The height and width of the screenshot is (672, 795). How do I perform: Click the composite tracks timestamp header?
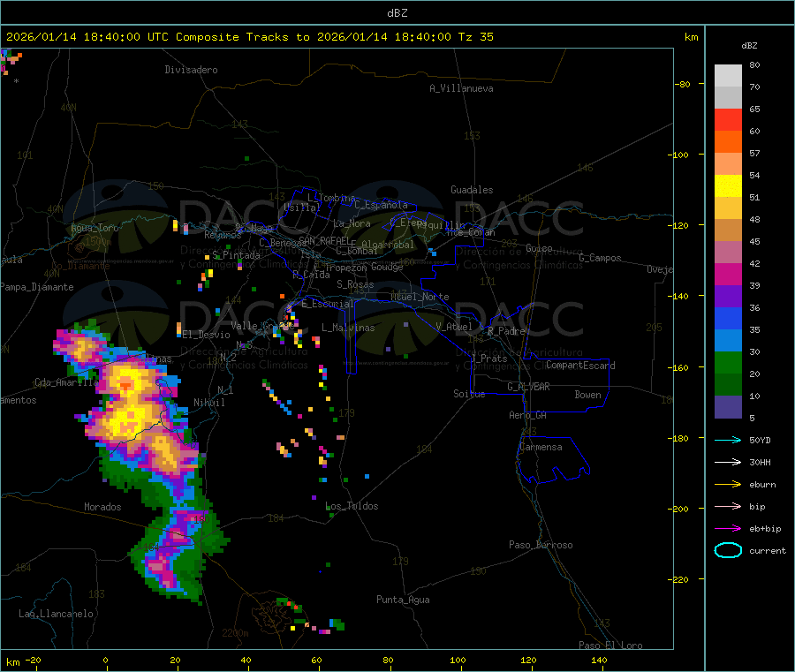tap(249, 37)
